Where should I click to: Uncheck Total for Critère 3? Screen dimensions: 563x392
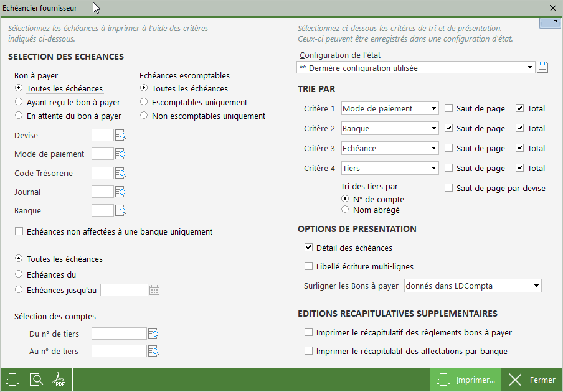520,148
